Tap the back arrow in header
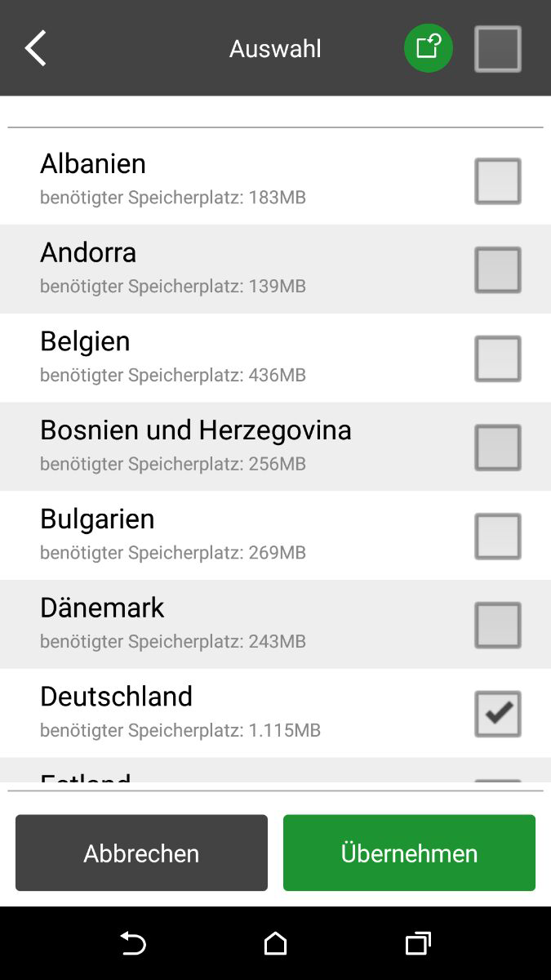 [36, 49]
